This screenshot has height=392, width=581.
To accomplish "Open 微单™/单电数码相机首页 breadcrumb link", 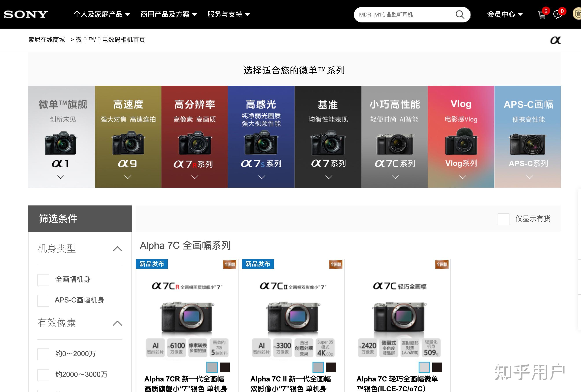I will click(110, 40).
